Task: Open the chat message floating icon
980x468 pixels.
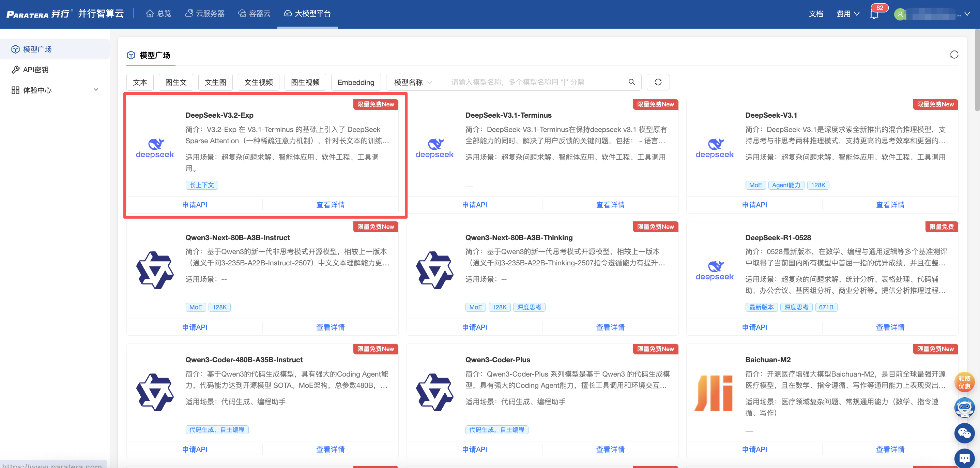Action: (964, 458)
